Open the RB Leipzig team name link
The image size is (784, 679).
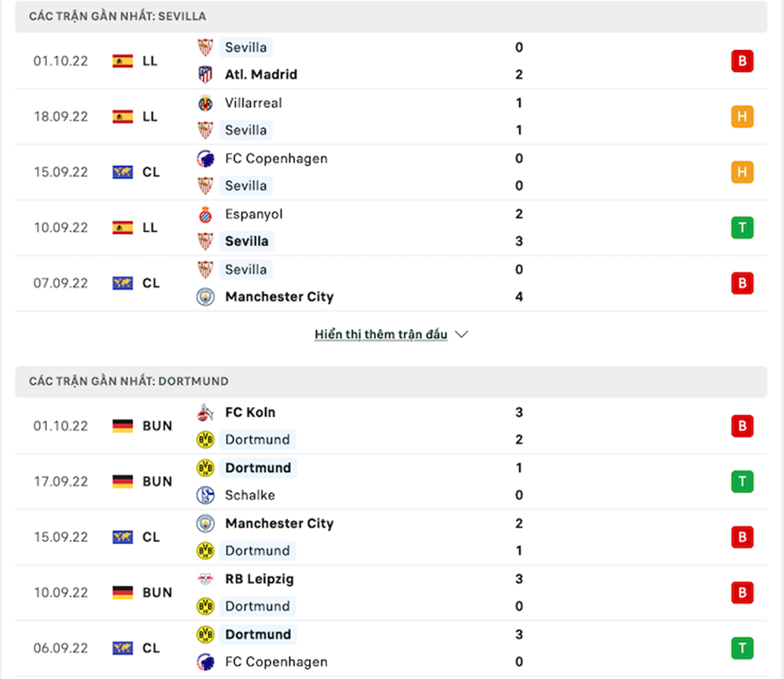tap(260, 579)
